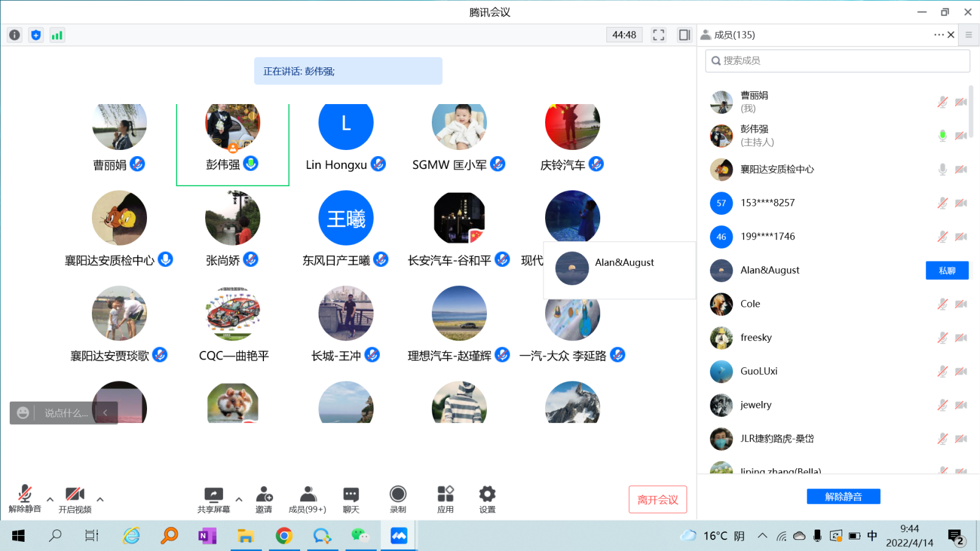This screenshot has height=551, width=980.
Task: Unmute my microphone in the toolbar
Action: pos(24,499)
